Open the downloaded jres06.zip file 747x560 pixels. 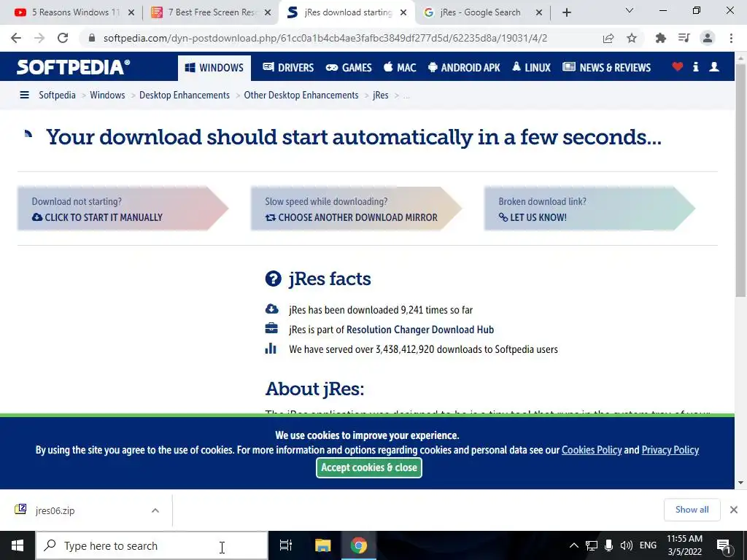click(x=55, y=510)
